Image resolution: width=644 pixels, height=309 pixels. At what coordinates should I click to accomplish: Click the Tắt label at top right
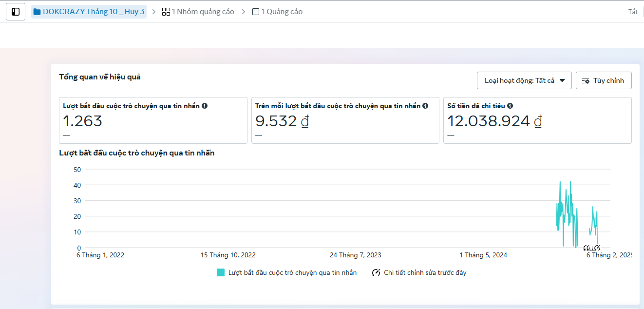coord(633,12)
